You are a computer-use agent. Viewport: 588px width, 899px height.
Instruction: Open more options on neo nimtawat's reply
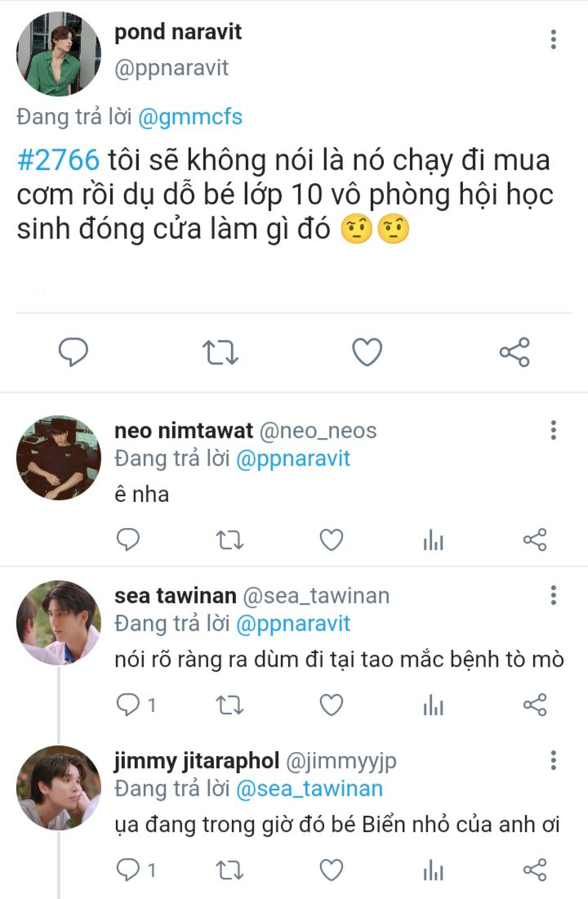click(x=554, y=431)
